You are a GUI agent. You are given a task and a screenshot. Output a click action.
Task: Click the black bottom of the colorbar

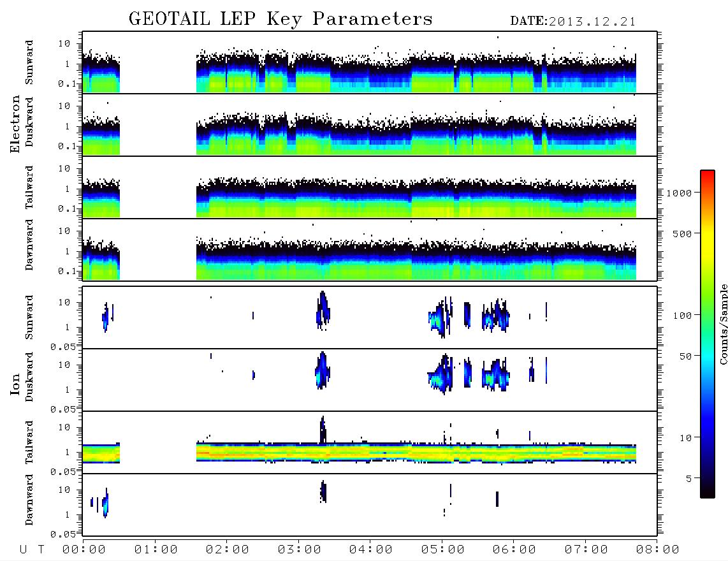click(708, 492)
